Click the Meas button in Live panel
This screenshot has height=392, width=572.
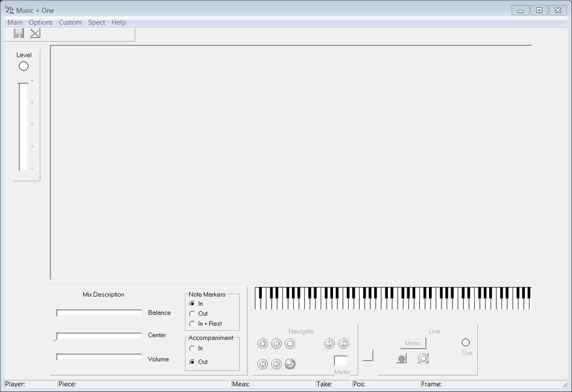pyautogui.click(x=413, y=343)
